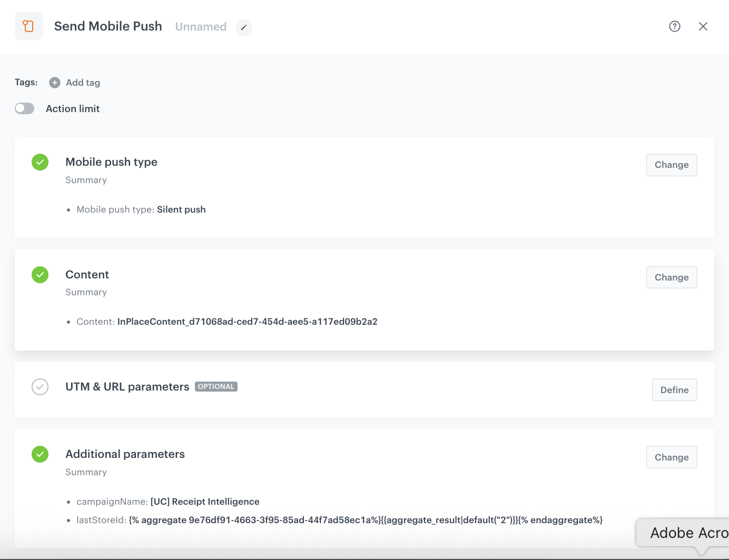
Task: Select the Content identifier InPlaceContent_d71068ad text
Action: (x=247, y=322)
